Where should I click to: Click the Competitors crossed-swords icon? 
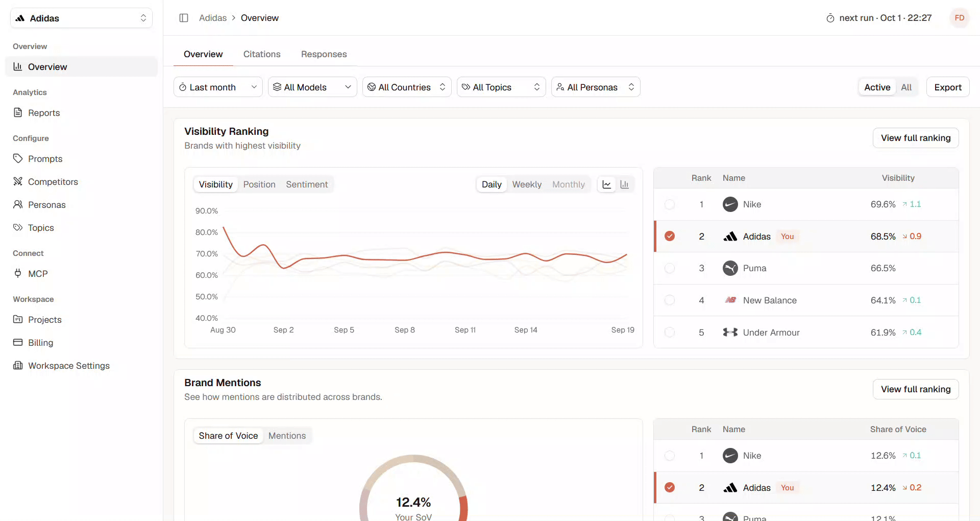tap(18, 181)
